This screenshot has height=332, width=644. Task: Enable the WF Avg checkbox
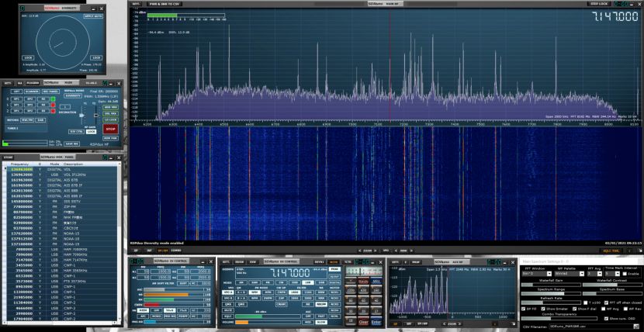coord(604,309)
